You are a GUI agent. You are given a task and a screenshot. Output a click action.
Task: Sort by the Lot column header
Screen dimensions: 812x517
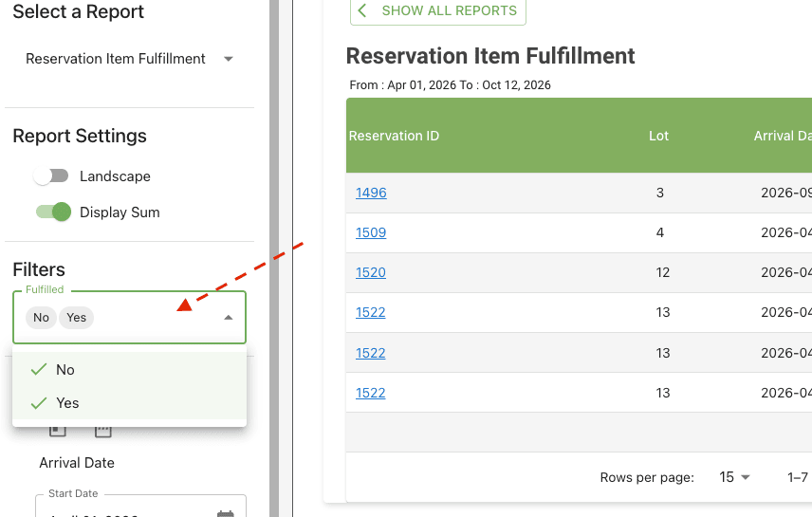[659, 136]
